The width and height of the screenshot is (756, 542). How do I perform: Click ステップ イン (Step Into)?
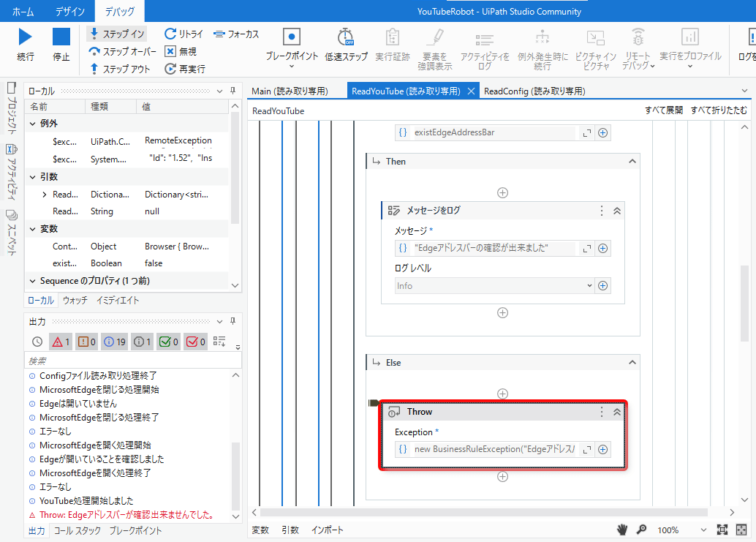point(117,34)
